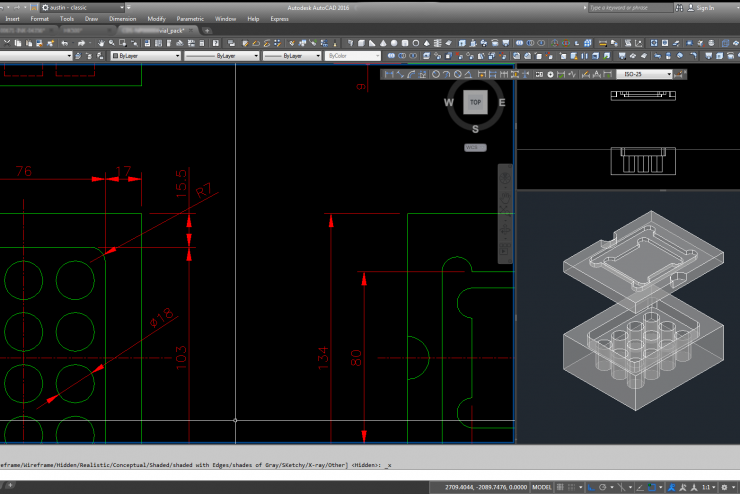Click the South compass direction on ViewCube

tap(475, 128)
